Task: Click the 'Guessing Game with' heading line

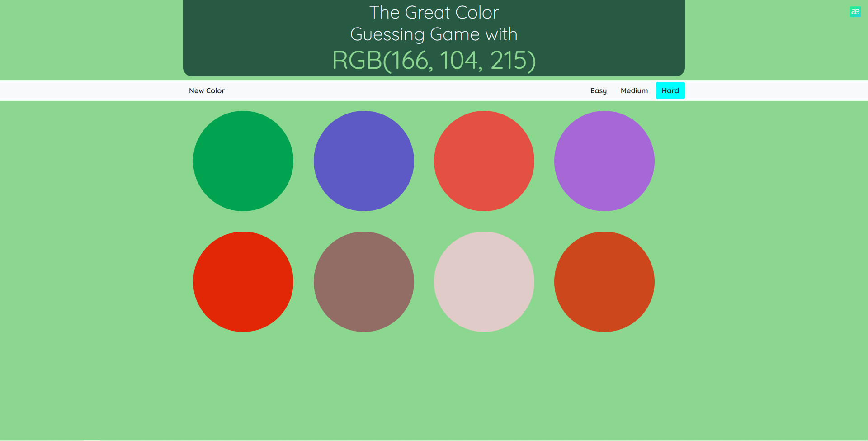Action: tap(434, 34)
